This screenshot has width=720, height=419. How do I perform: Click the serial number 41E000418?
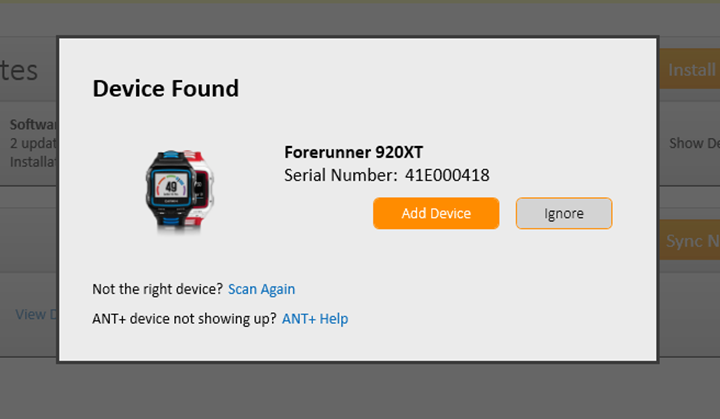(x=447, y=175)
